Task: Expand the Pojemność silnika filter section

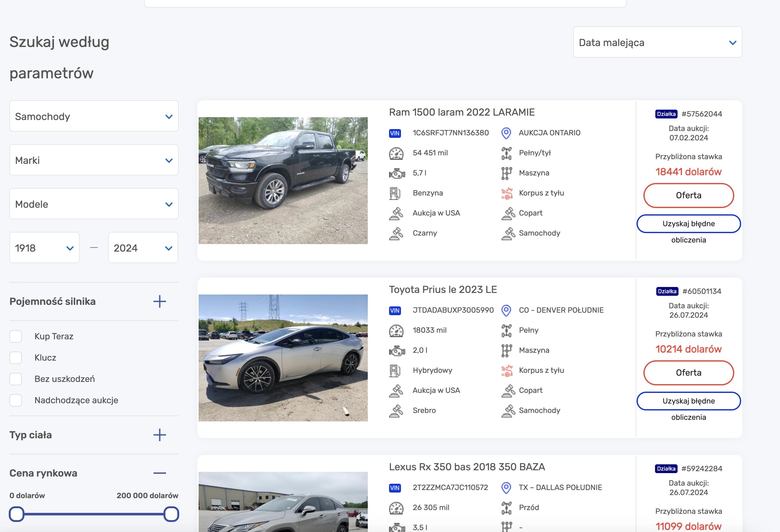Action: tap(159, 301)
